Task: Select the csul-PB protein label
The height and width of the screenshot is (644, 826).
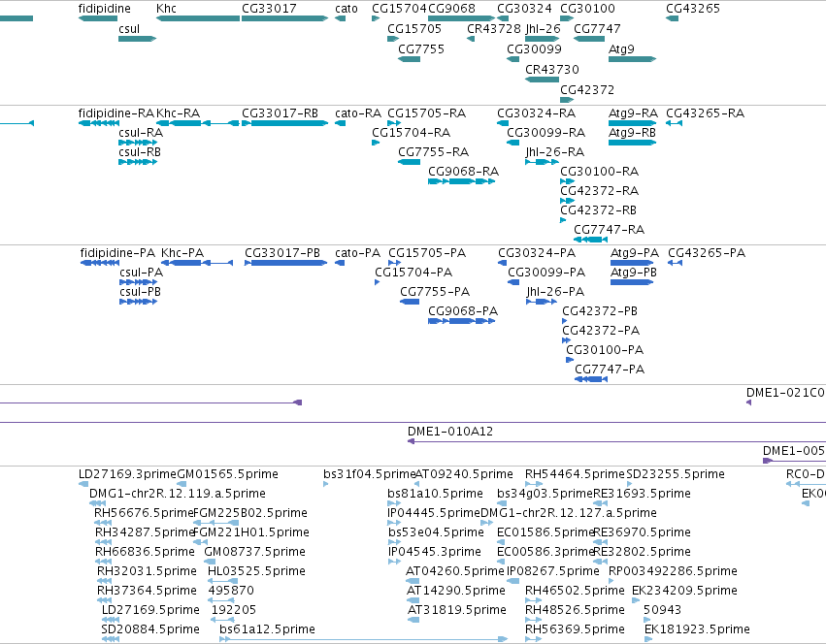Action: tap(140, 292)
